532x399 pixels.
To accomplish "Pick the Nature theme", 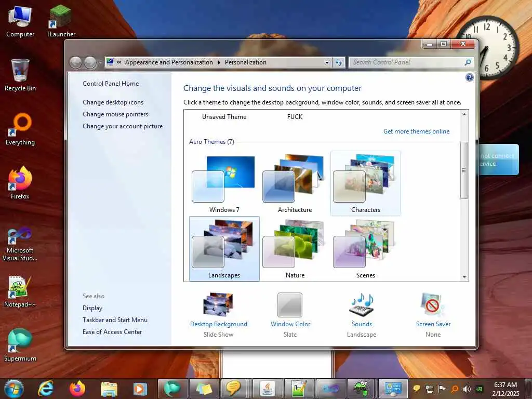I will 295,249.
